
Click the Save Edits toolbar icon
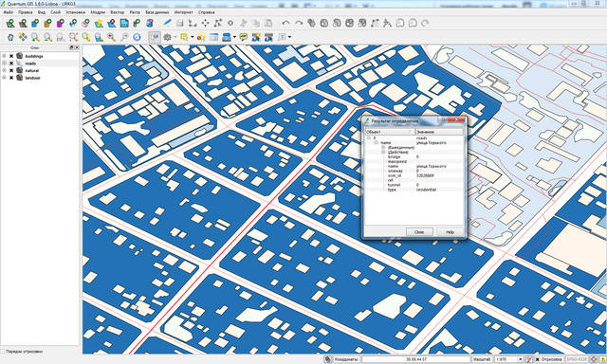tap(180, 23)
